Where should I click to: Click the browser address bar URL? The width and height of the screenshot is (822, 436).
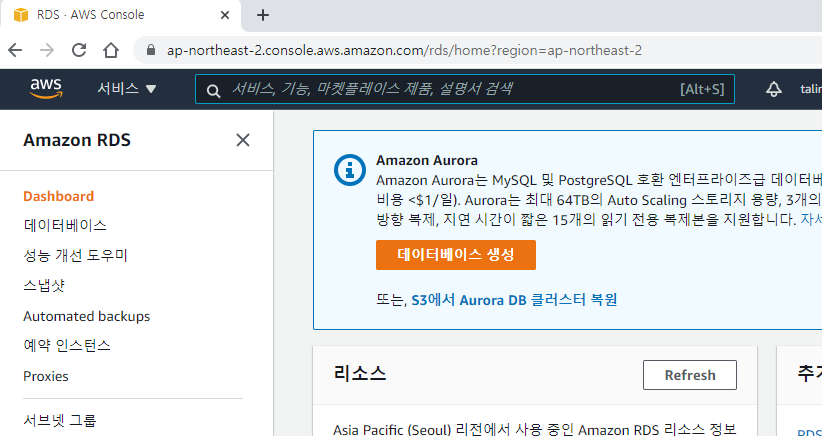click(x=404, y=50)
